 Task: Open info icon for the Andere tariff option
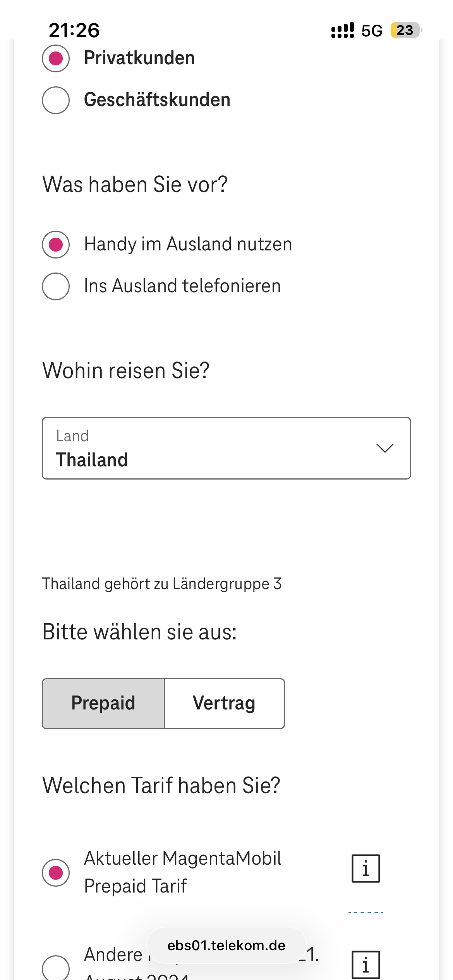365,965
